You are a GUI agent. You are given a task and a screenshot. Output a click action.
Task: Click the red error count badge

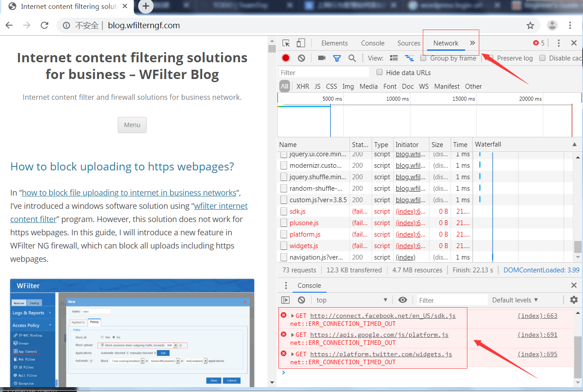tap(538, 43)
